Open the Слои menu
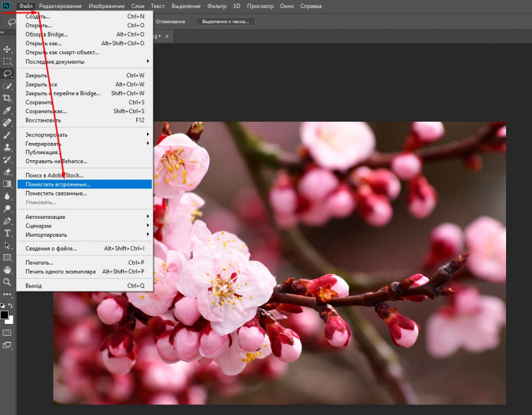This screenshot has height=415, width=532. coord(138,6)
